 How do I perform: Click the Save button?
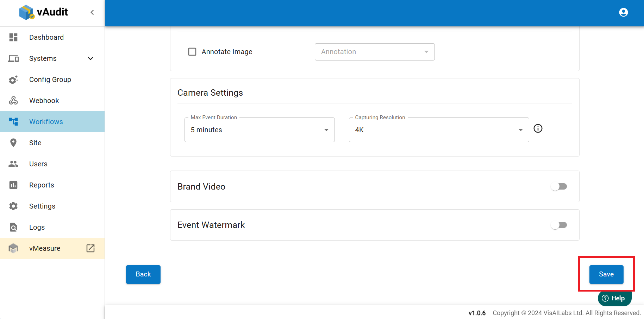(606, 274)
